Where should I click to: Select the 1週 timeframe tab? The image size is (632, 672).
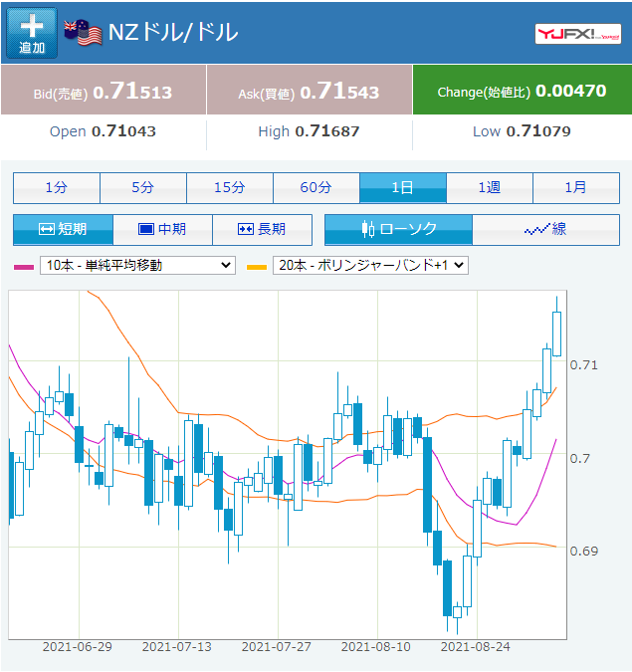490,188
